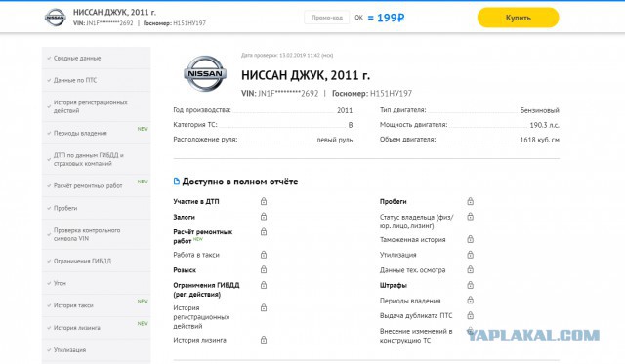The height and width of the screenshot is (364, 625).
Task: Click the yellow Купить button
Action: tap(519, 18)
